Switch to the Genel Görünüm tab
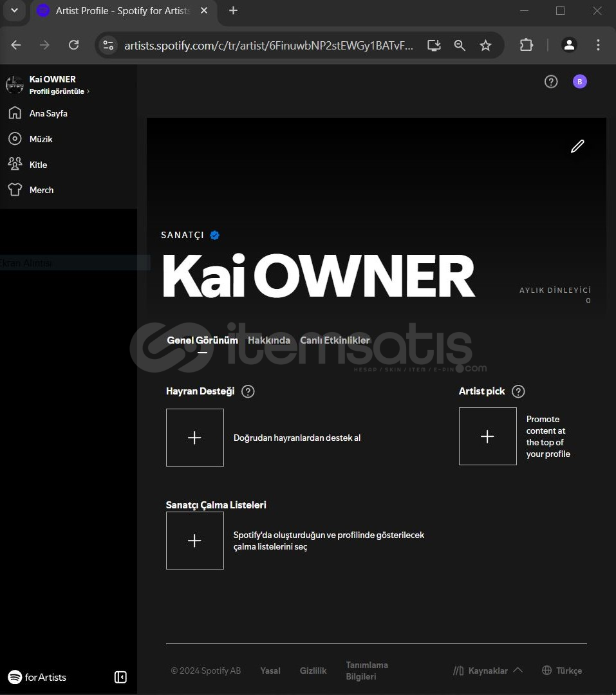The width and height of the screenshot is (616, 695). 202,340
